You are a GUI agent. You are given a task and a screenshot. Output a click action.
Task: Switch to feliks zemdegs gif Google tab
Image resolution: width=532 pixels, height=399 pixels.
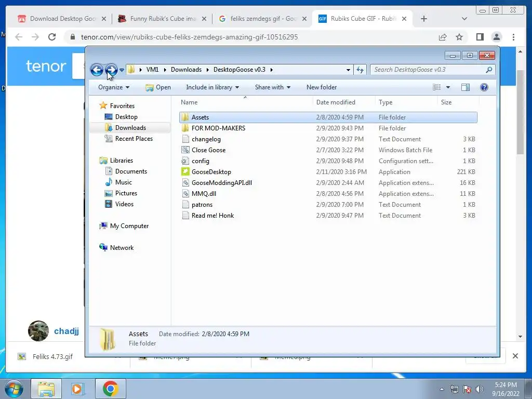pyautogui.click(x=263, y=19)
